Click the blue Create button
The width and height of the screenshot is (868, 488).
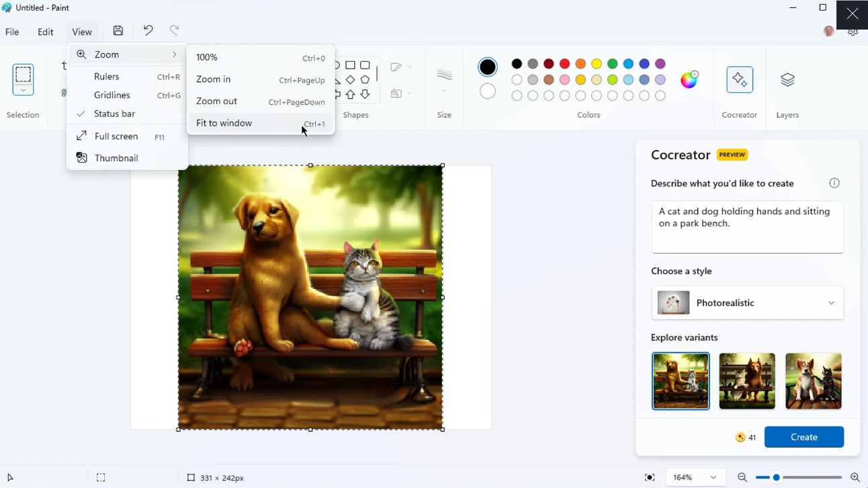[x=804, y=437]
